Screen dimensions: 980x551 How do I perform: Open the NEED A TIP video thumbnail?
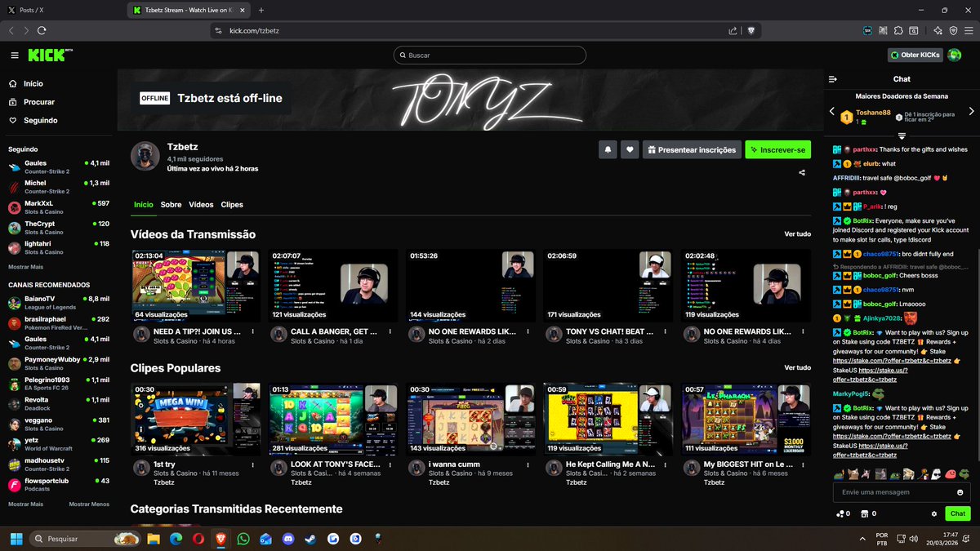[x=196, y=285]
